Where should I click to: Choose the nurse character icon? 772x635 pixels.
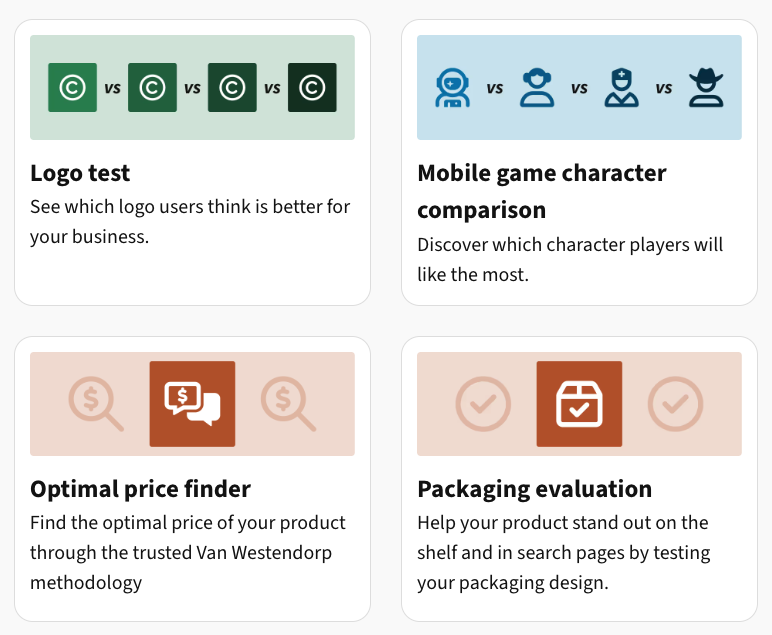[621, 88]
